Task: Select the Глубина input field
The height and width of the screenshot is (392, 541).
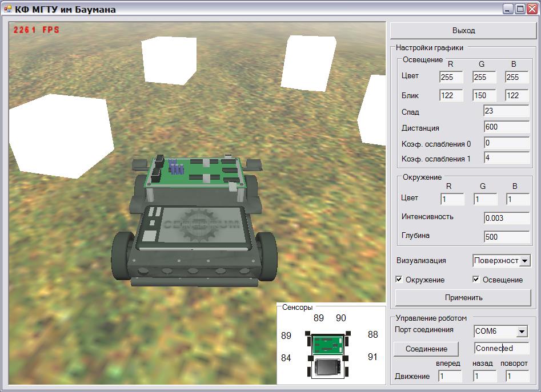Action: (x=506, y=237)
